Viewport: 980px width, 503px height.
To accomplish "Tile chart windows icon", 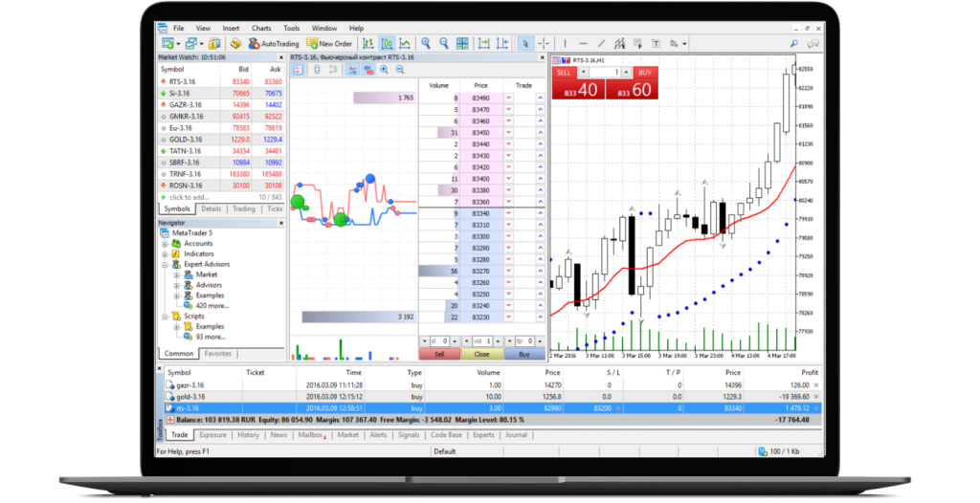I will (x=462, y=43).
